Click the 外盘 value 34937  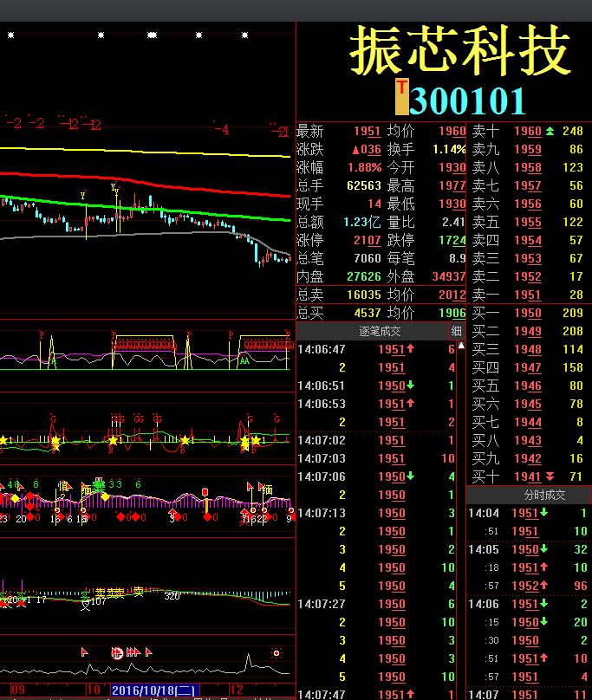449,276
